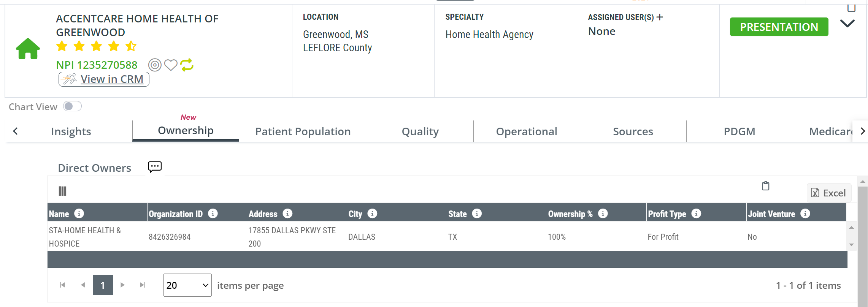Add assigned user with plus icon
Viewport: 868px width, 307px height.
(x=660, y=17)
